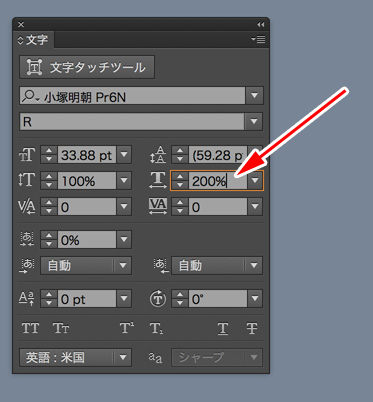Screen dimensions: 373x402
Task: Open the tracking dropdown
Action: [255, 206]
